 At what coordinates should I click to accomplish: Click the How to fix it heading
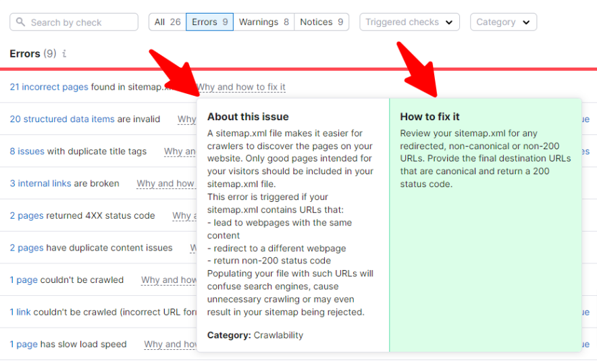[430, 117]
